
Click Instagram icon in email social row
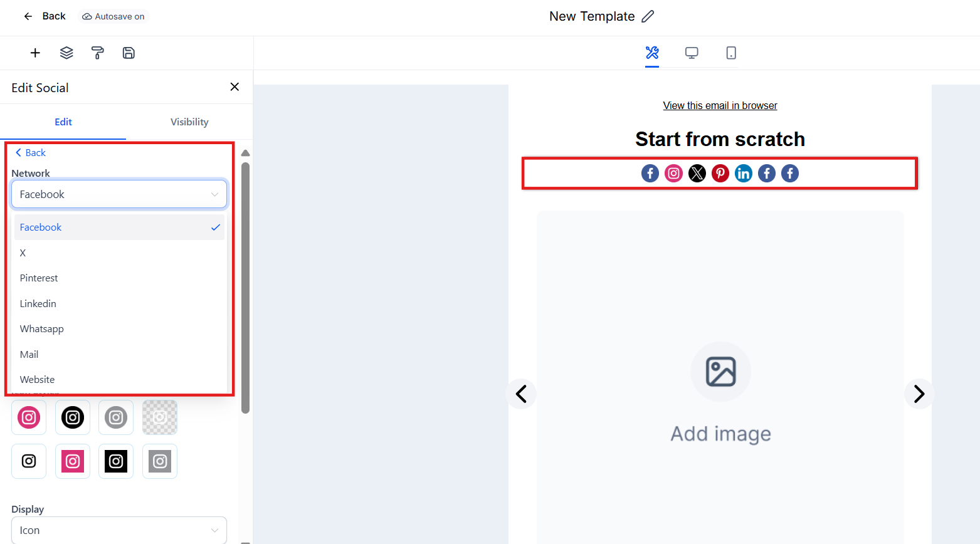[x=673, y=174]
